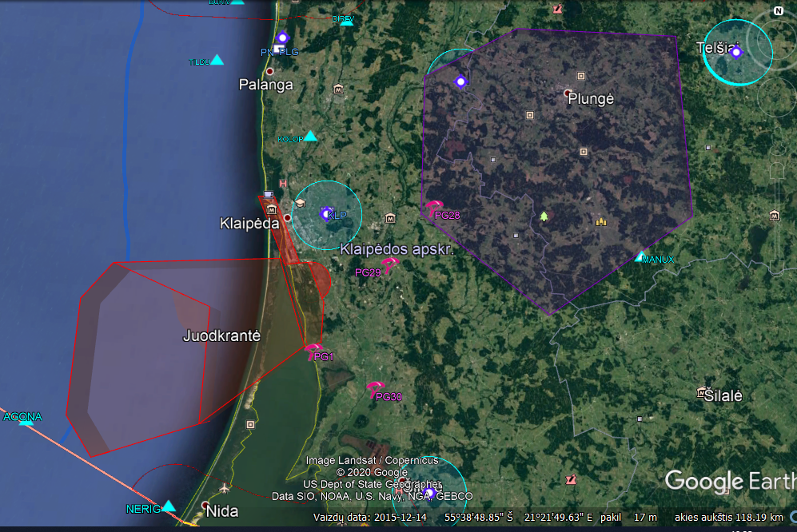Open the museum icon at the right map edge
The height and width of the screenshot is (532, 797).
[x=774, y=216]
